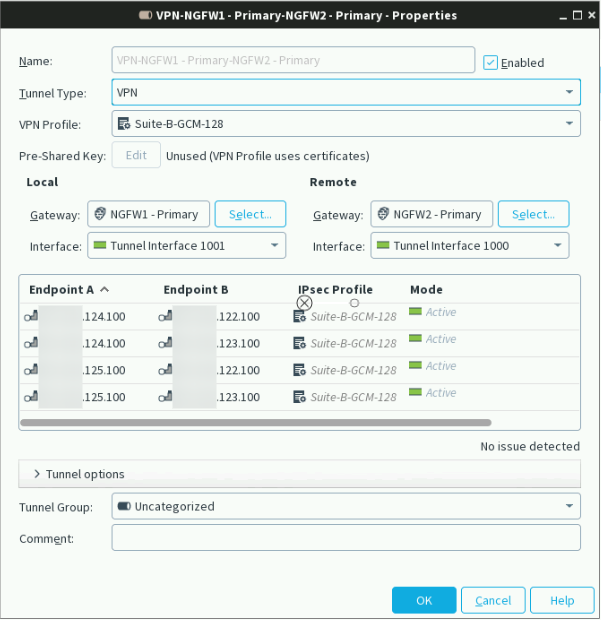The image size is (601, 620).
Task: Click endpoint A icon in first .124.100 row
Action: point(31,316)
